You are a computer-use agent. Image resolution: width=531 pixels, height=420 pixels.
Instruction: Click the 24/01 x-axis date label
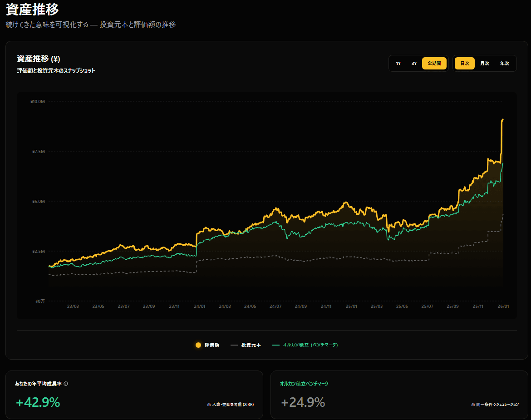tap(200, 306)
